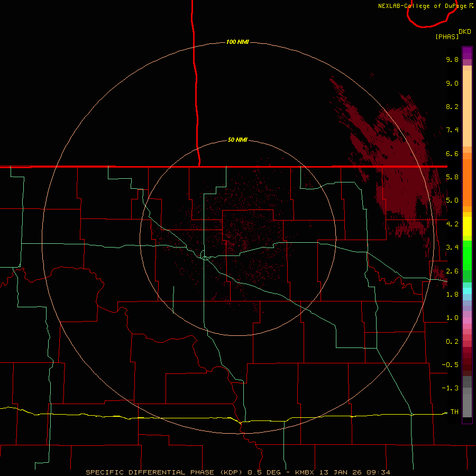Click the purple swatch at top of legend

tap(467, 53)
